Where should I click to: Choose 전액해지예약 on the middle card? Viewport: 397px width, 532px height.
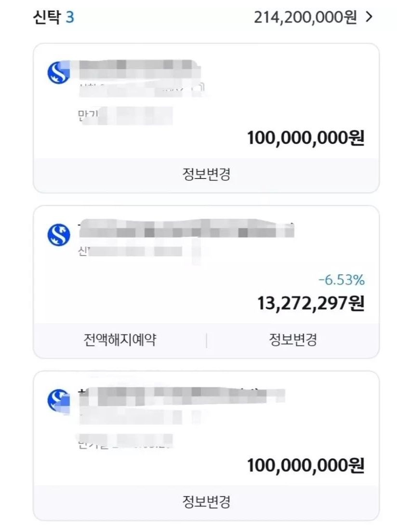[x=120, y=340]
